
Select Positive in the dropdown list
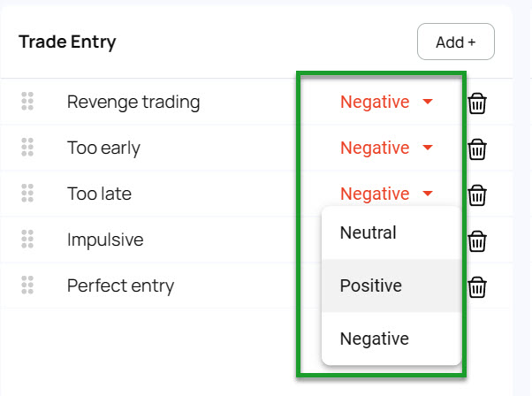[371, 286]
